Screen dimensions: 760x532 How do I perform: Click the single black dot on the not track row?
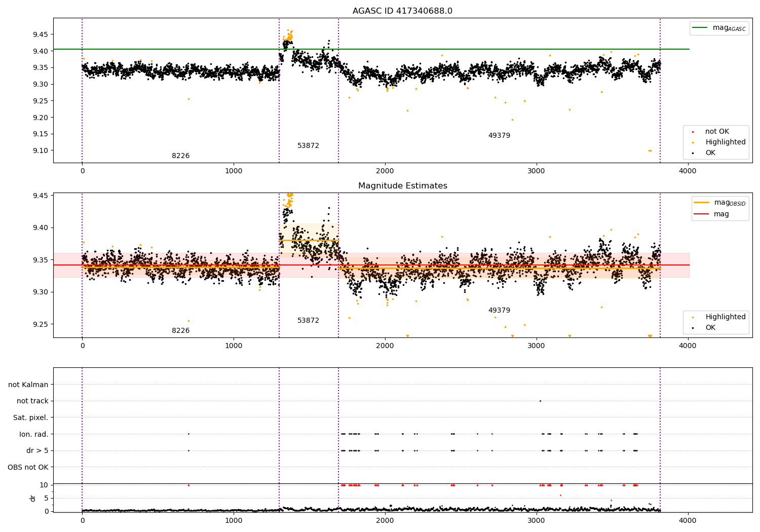click(540, 401)
